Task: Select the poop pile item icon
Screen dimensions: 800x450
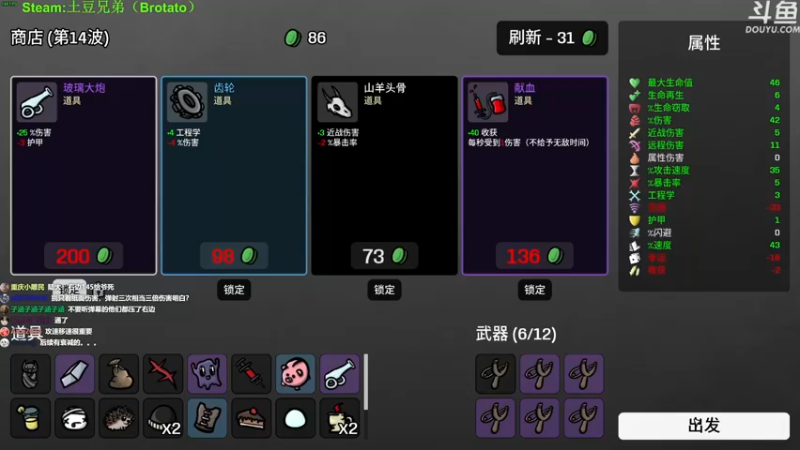Action: (x=118, y=374)
